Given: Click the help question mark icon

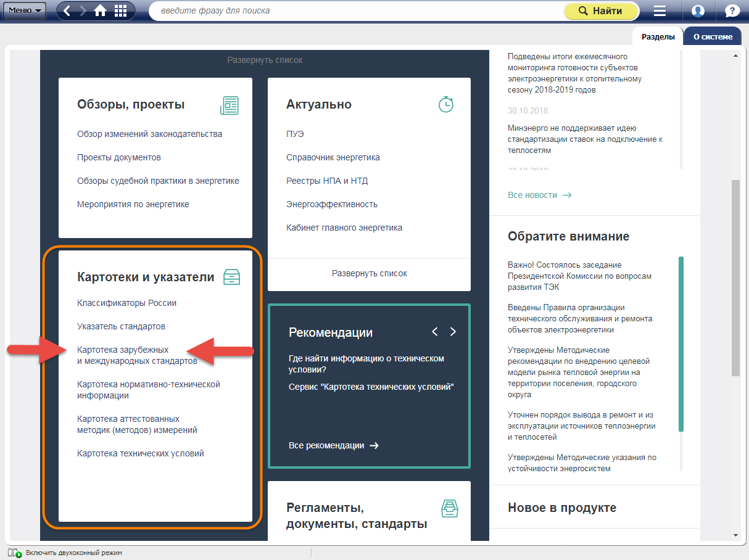Looking at the screenshot, I should 732,11.
